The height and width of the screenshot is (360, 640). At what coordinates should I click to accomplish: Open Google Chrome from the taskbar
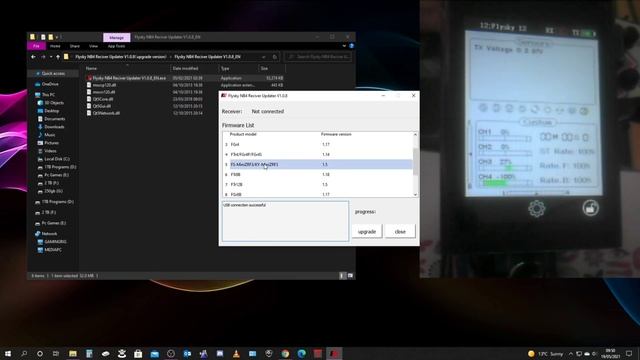(285, 353)
